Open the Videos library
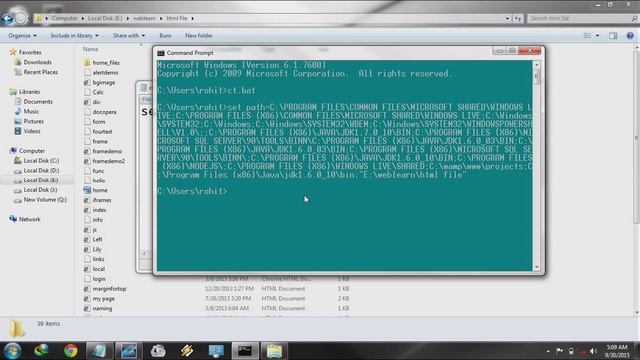The height and width of the screenshot is (360, 640). click(x=31, y=131)
